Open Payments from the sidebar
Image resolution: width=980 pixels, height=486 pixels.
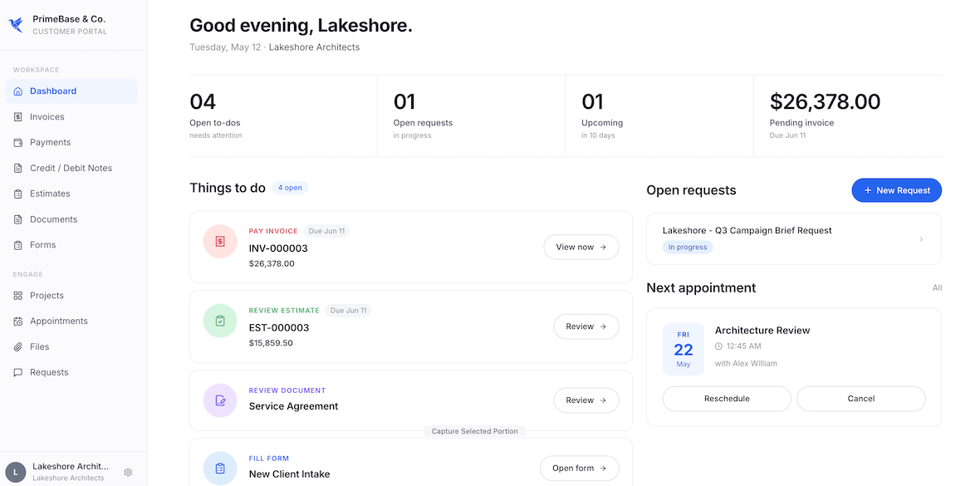point(71,143)
